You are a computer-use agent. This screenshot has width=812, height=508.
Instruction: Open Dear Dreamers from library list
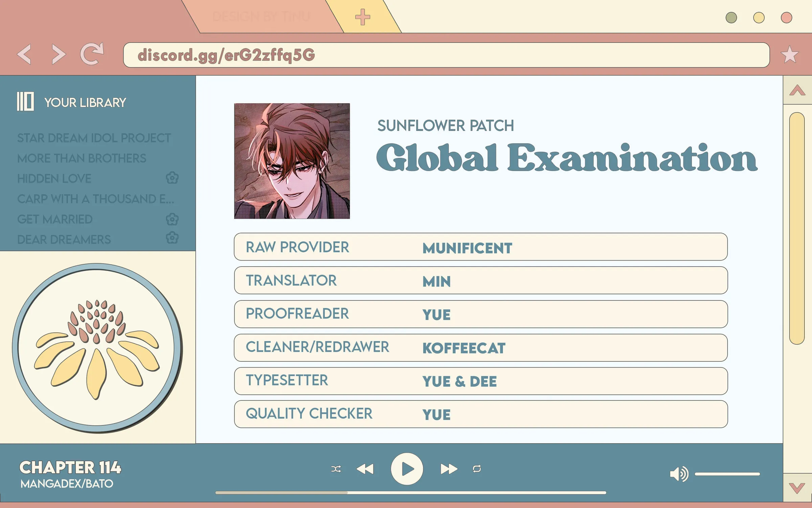pos(64,239)
